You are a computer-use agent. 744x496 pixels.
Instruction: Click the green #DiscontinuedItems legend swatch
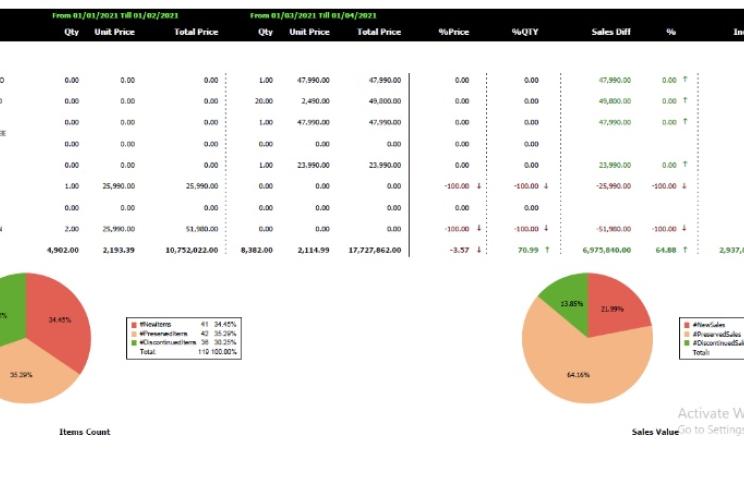pyautogui.click(x=134, y=342)
